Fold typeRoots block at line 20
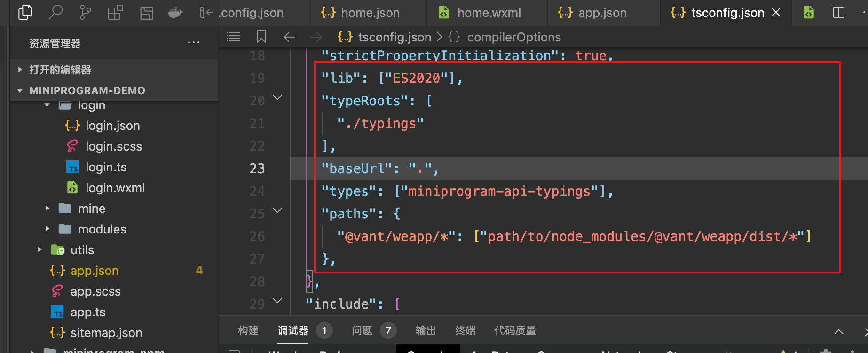The width and height of the screenshot is (868, 353). 277,98
